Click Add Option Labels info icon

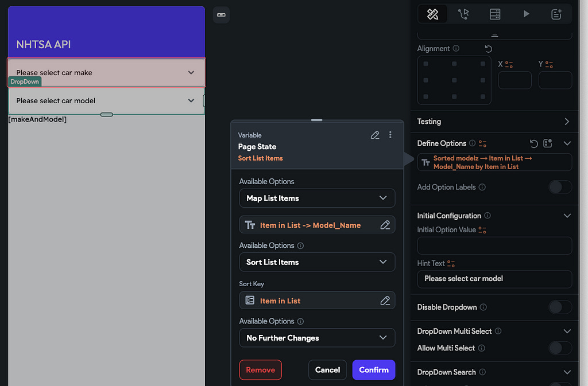(x=482, y=187)
